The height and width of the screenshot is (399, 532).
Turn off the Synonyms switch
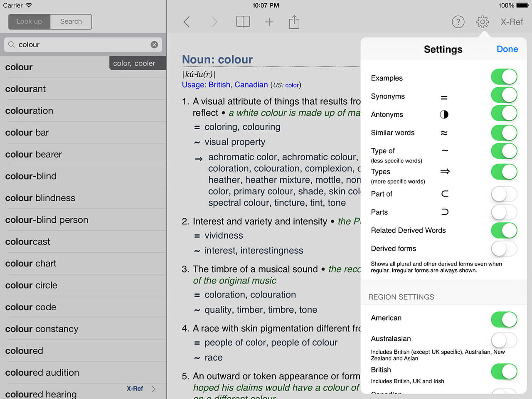click(x=504, y=95)
